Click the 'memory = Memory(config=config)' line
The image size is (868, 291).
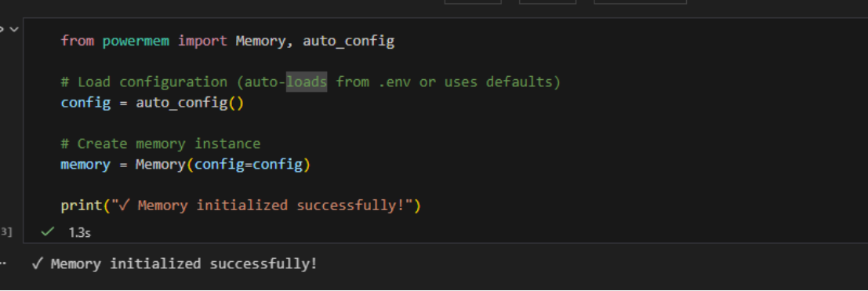[186, 165]
